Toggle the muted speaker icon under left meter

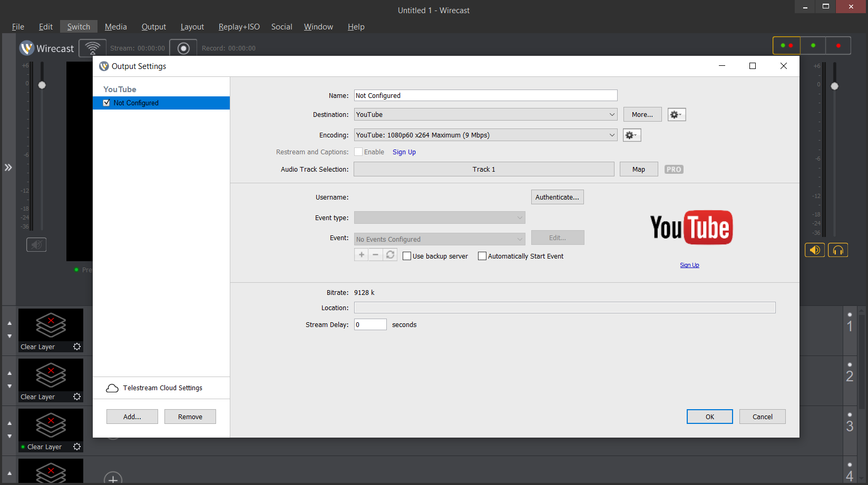tap(36, 244)
